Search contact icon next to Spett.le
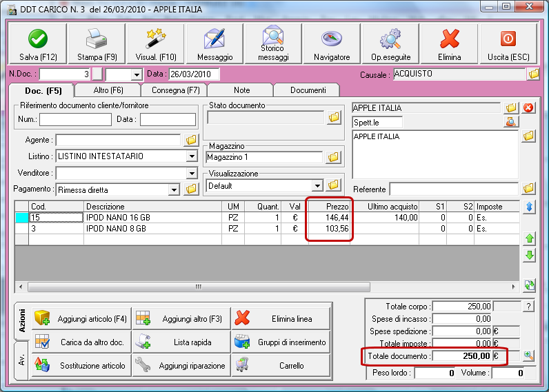The width and height of the screenshot is (549, 392). 511,122
